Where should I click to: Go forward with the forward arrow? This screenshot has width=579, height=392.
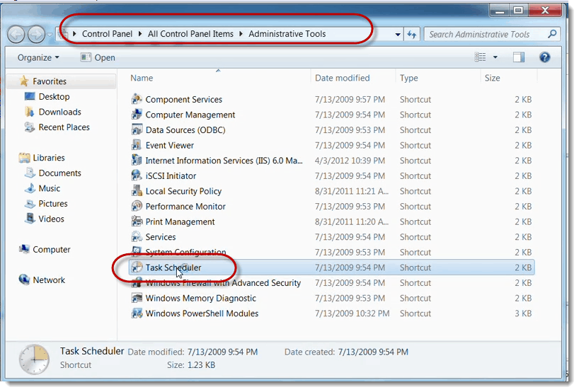click(x=36, y=35)
